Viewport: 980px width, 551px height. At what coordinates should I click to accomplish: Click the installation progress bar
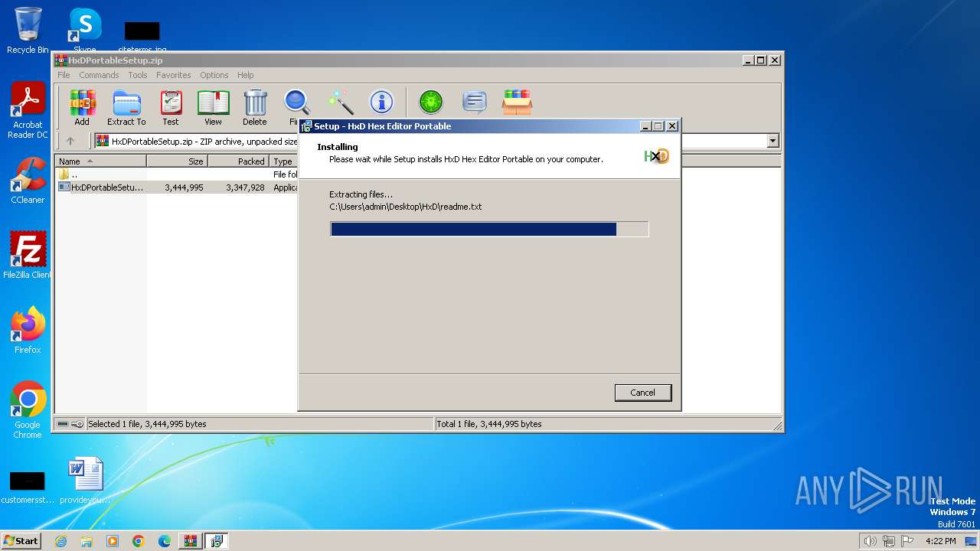click(x=489, y=229)
